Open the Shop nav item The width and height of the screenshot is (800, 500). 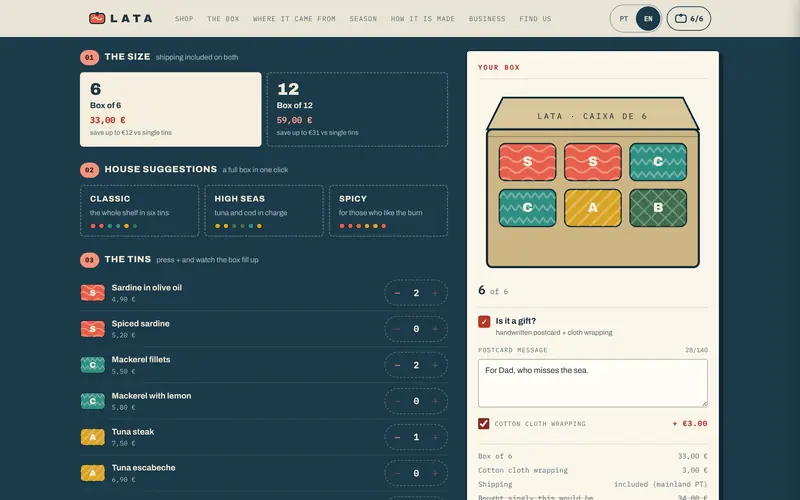(x=184, y=19)
